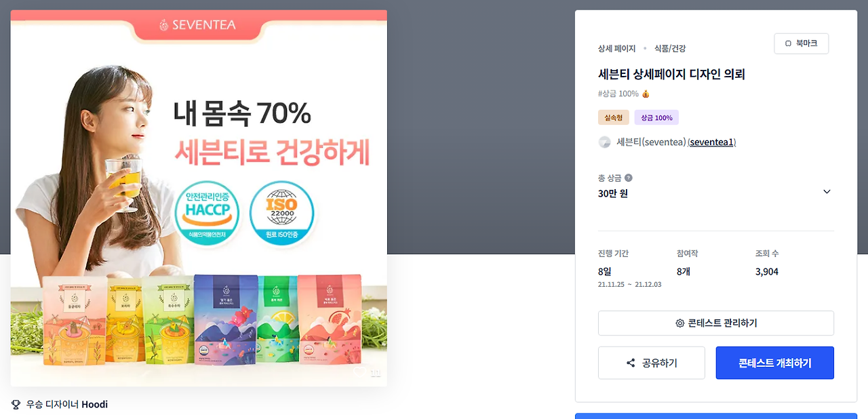Open the 상세 페이지 category breadcrumb
This screenshot has height=419, width=868.
[x=616, y=49]
